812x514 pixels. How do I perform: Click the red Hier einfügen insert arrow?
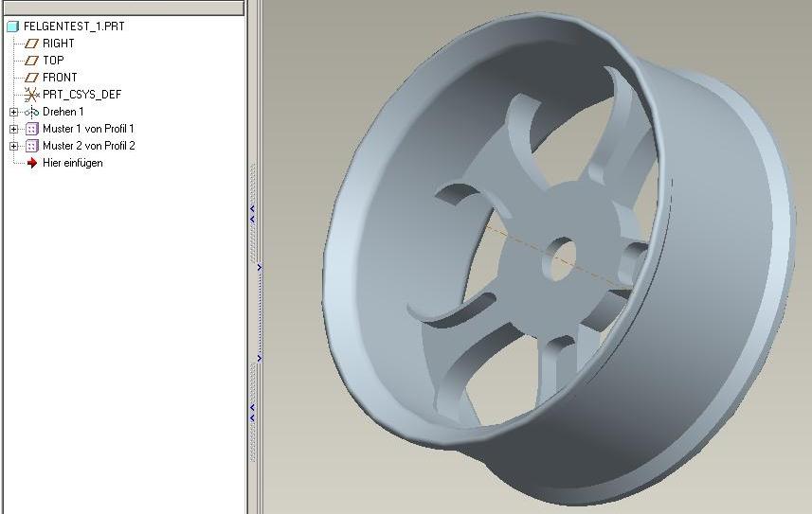tap(32, 163)
